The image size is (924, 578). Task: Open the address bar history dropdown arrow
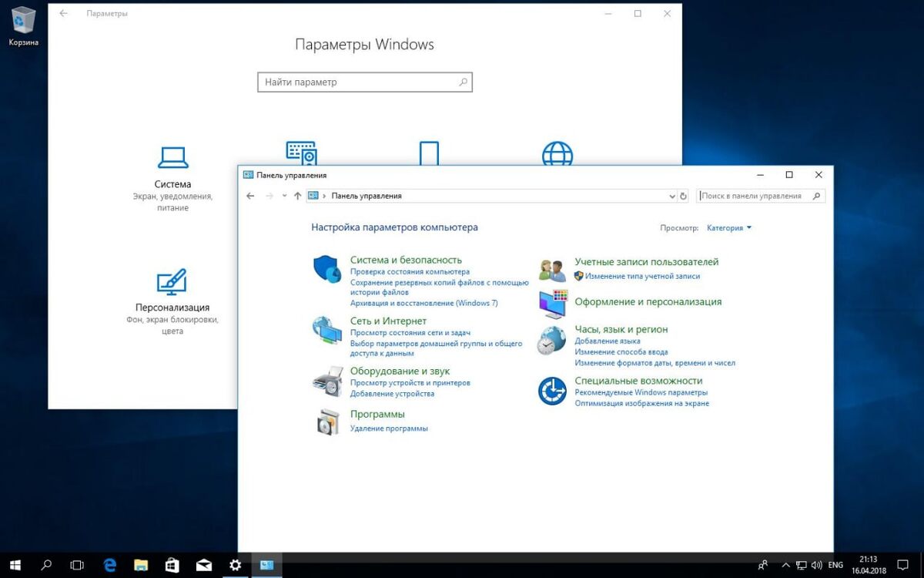(672, 196)
